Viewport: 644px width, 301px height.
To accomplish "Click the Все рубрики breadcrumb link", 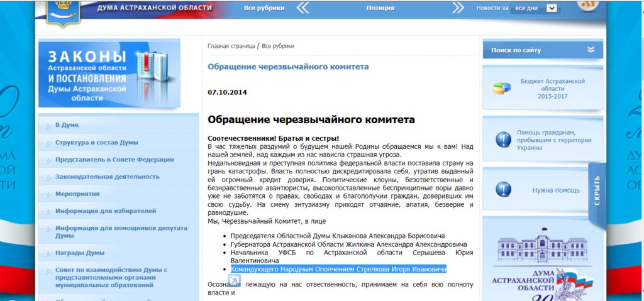I will pyautogui.click(x=277, y=46).
